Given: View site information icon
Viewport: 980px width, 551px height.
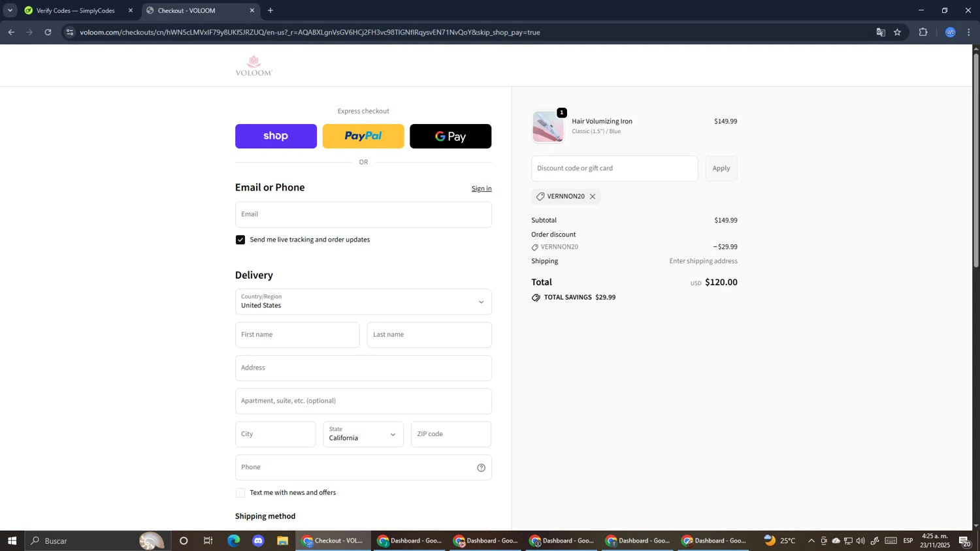Looking at the screenshot, I should tap(70, 32).
